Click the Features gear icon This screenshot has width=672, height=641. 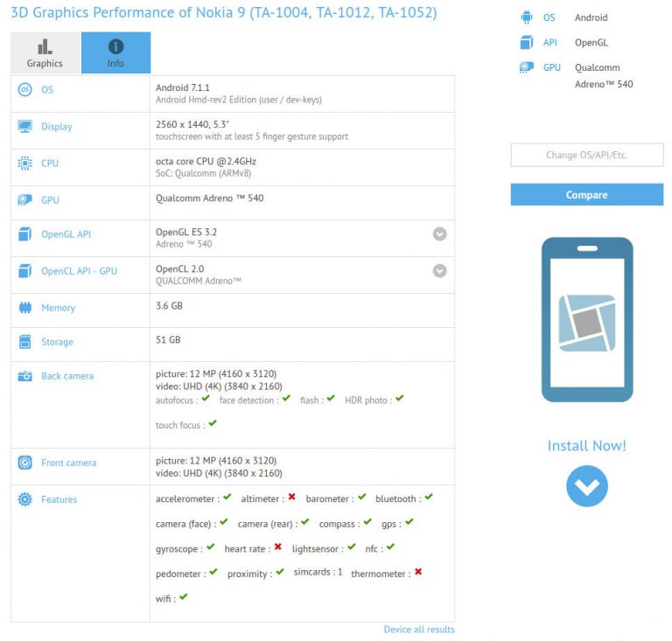point(24,499)
